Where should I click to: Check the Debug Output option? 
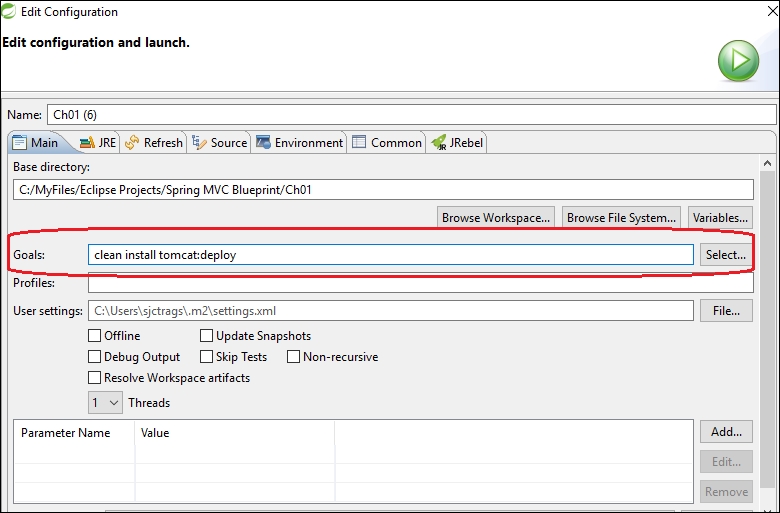click(95, 357)
